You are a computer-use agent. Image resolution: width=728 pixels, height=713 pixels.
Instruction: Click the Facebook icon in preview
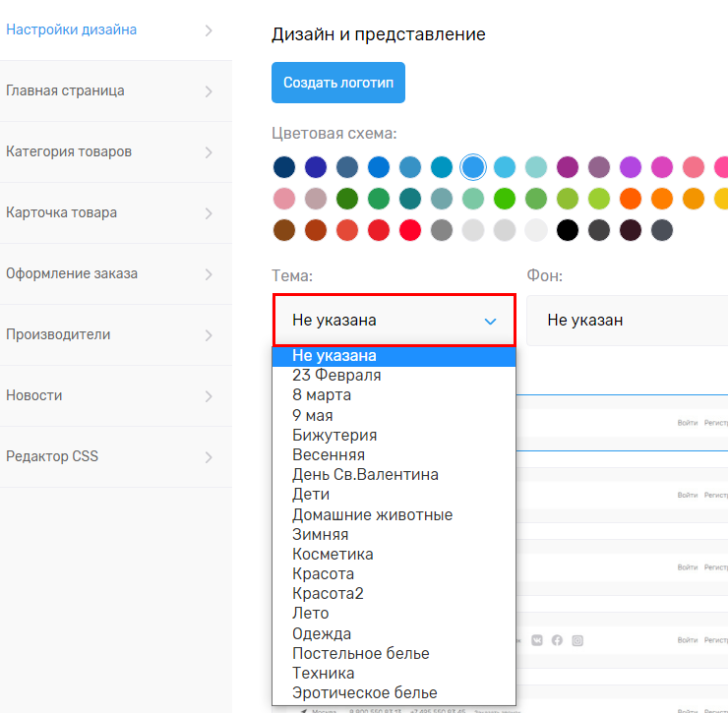point(557,640)
